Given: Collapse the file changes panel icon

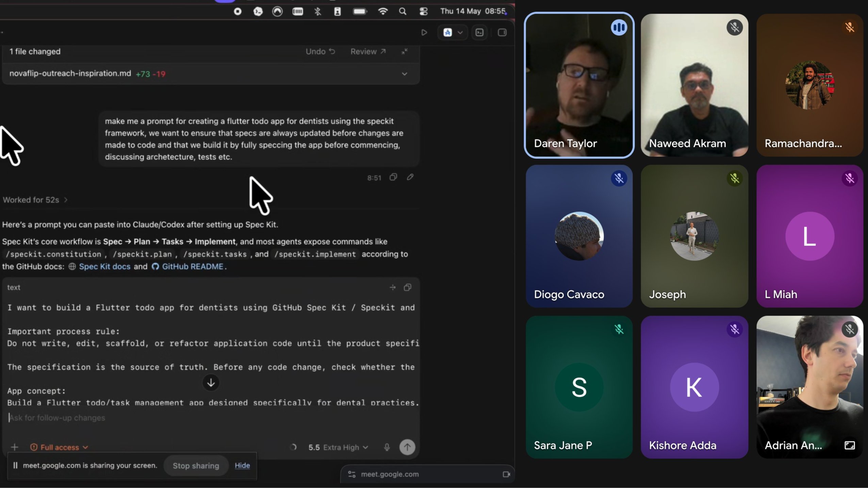Looking at the screenshot, I should click(x=404, y=51).
